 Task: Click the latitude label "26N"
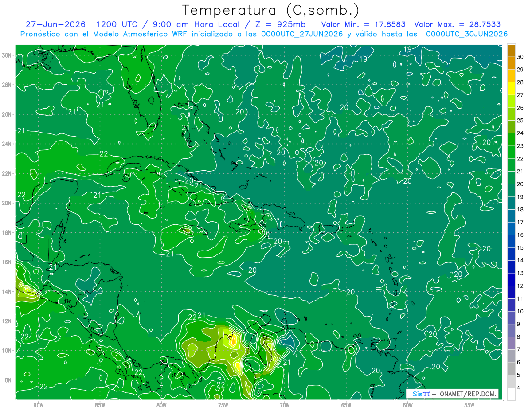coord(8,114)
